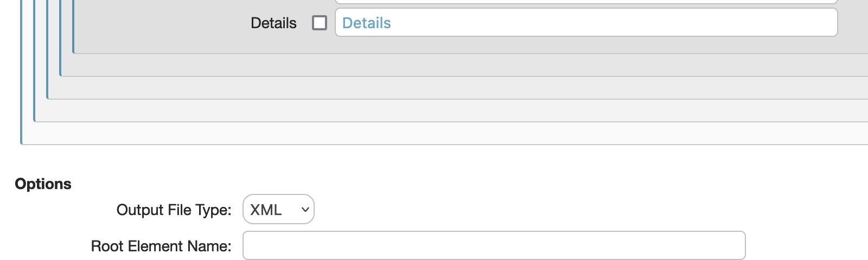Viewport: 868px width, 260px height.
Task: Check the Details checkbox
Action: click(x=320, y=23)
